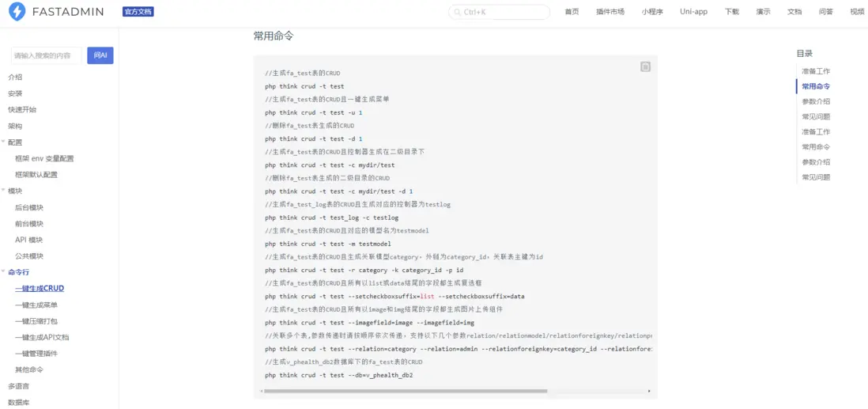Open 框架 env 变量配置 page
The height and width of the screenshot is (409, 868).
pos(44,158)
